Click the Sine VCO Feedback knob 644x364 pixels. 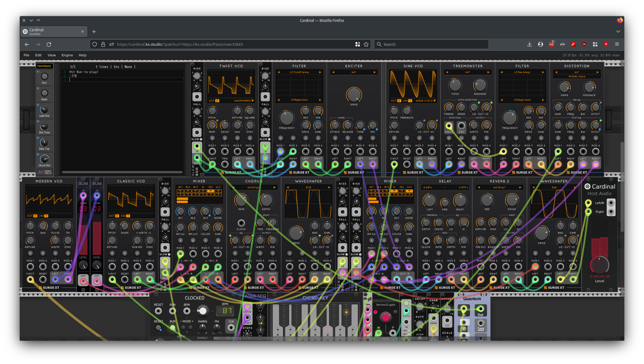pyautogui.click(x=407, y=111)
